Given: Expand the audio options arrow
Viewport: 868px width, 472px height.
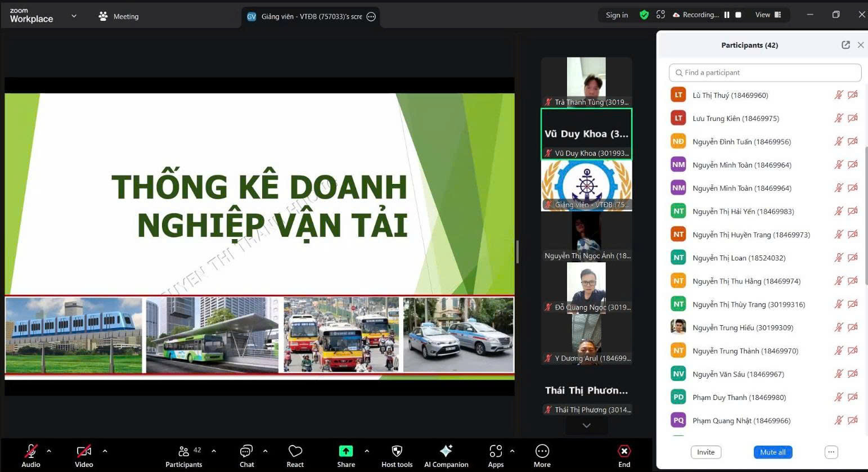Looking at the screenshot, I should coord(49,451).
